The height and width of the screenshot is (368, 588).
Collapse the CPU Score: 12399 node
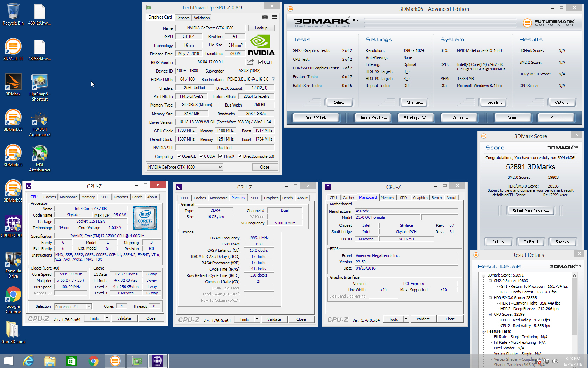pyautogui.click(x=490, y=314)
